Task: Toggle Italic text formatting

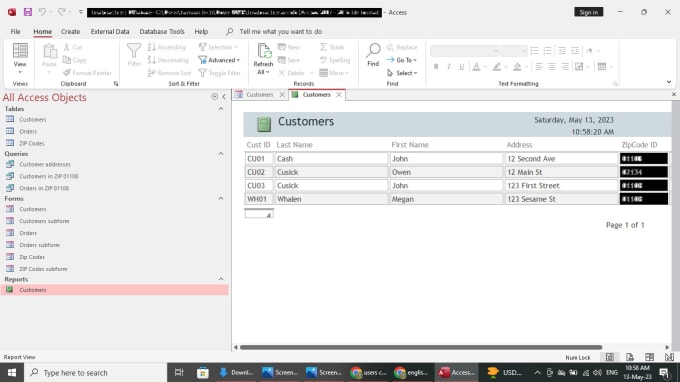Action: coord(449,66)
